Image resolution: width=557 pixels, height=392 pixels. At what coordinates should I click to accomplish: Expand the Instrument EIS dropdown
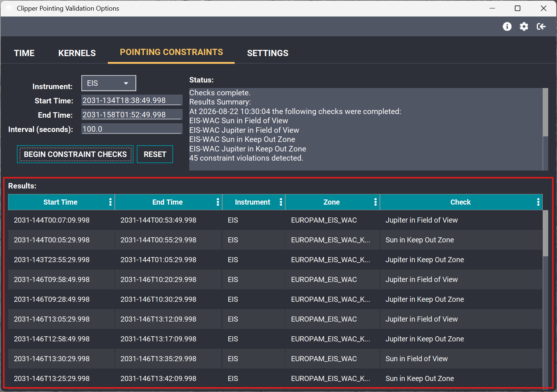(x=109, y=83)
